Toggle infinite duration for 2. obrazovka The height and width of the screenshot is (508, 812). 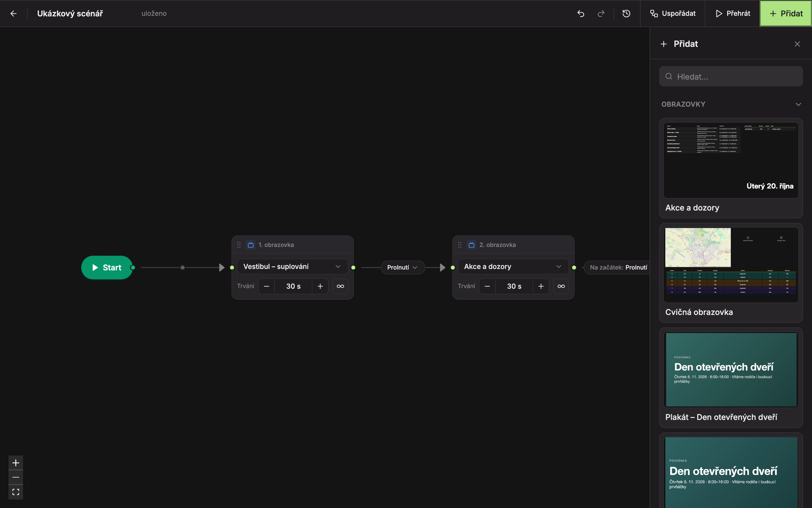pyautogui.click(x=561, y=286)
